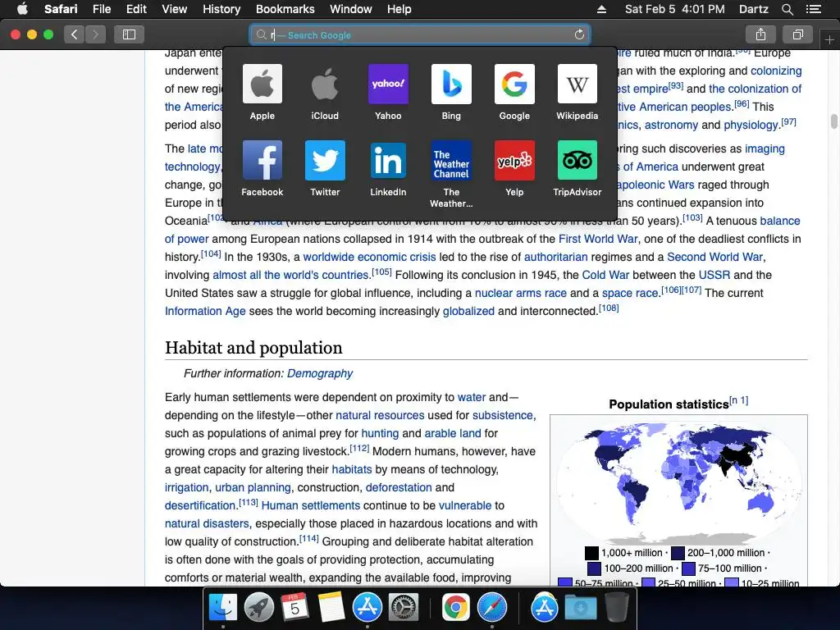Open the Edit menu
Image resolution: width=840 pixels, height=630 pixels.
(x=136, y=9)
